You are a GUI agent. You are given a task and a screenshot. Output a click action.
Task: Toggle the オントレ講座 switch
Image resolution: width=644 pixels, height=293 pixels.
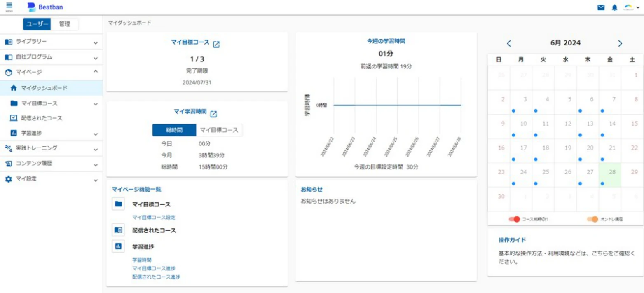pos(592,219)
